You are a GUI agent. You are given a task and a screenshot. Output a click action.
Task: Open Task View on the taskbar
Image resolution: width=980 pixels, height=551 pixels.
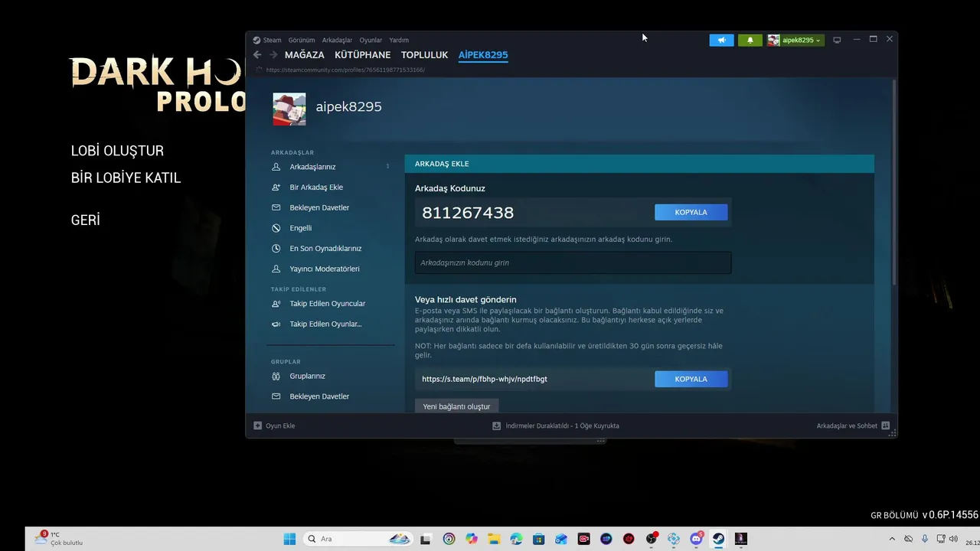(426, 539)
